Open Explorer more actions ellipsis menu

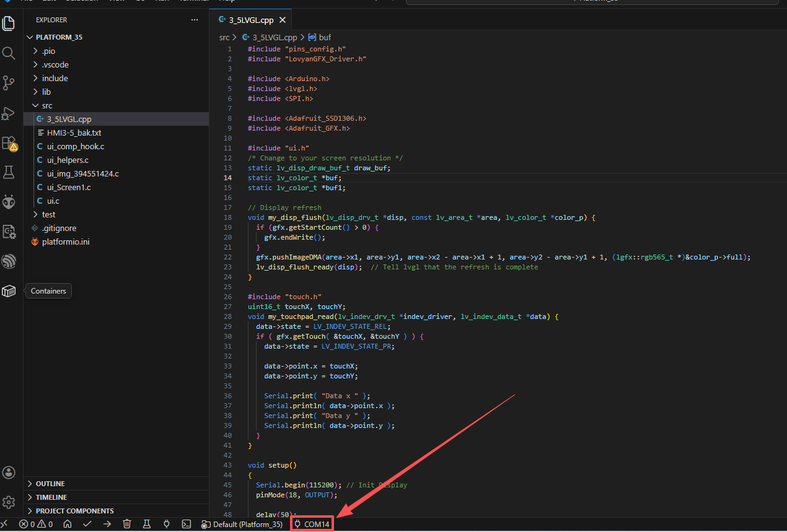[x=195, y=20]
